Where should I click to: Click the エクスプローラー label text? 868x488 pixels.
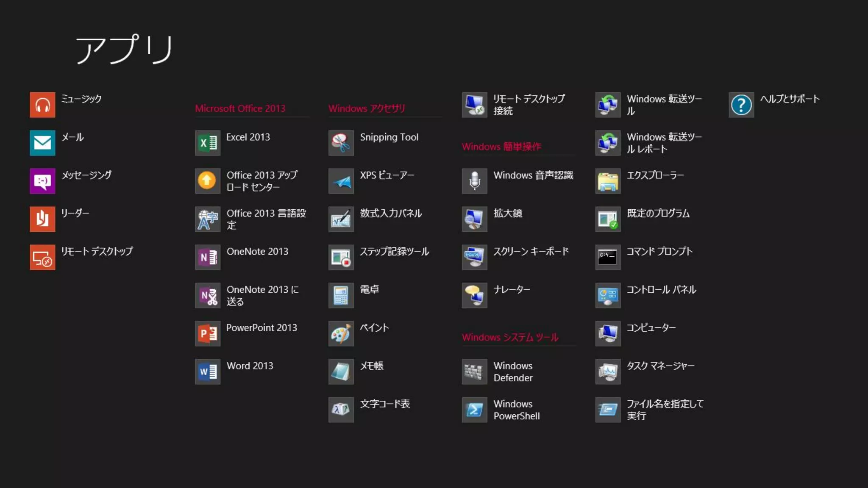(x=655, y=175)
